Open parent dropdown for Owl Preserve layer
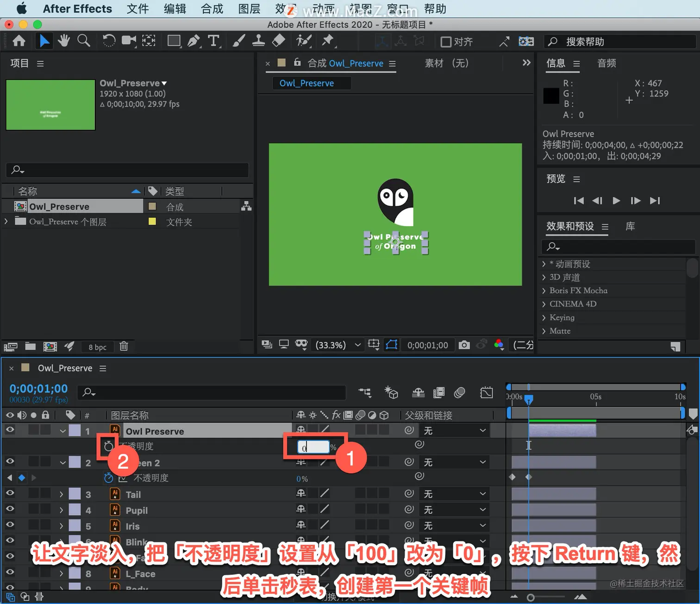 pyautogui.click(x=455, y=431)
